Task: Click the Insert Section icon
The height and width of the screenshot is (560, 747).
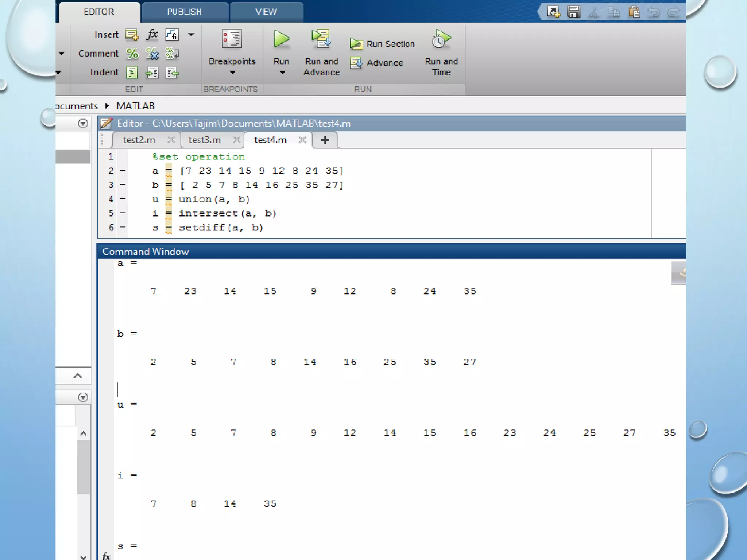Action: (132, 35)
